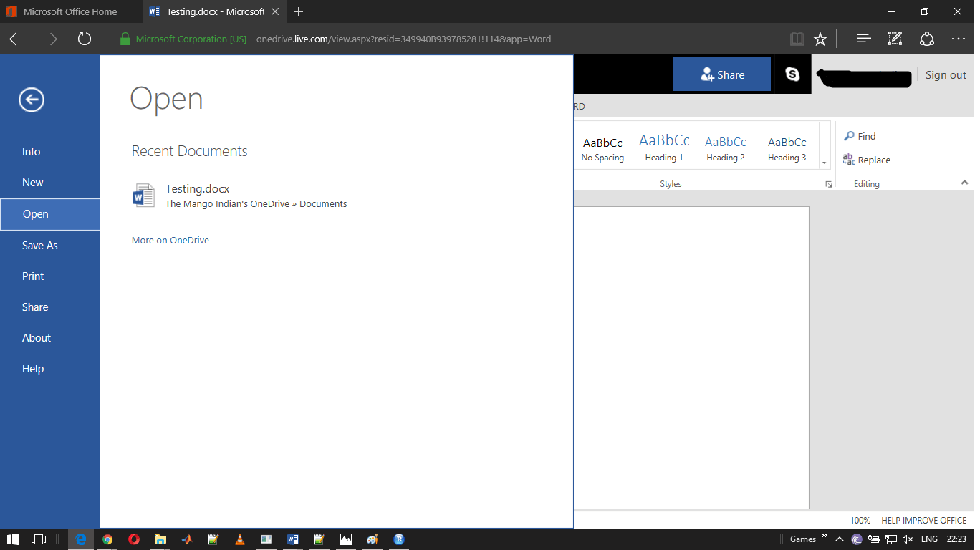Click the ENG language indicator
This screenshot has height=550, width=980.
[x=929, y=539]
